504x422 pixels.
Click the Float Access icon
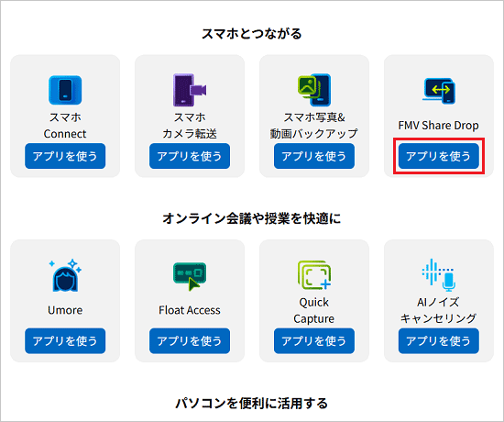coord(190,276)
